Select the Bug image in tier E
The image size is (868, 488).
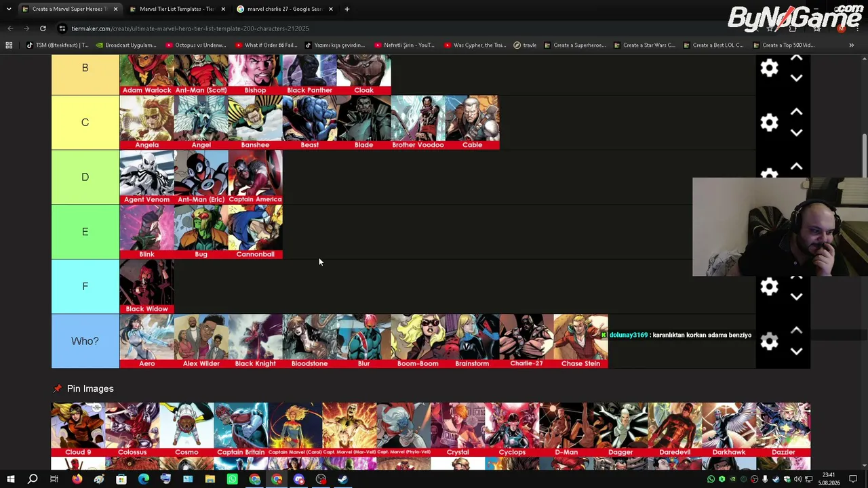[x=201, y=232]
